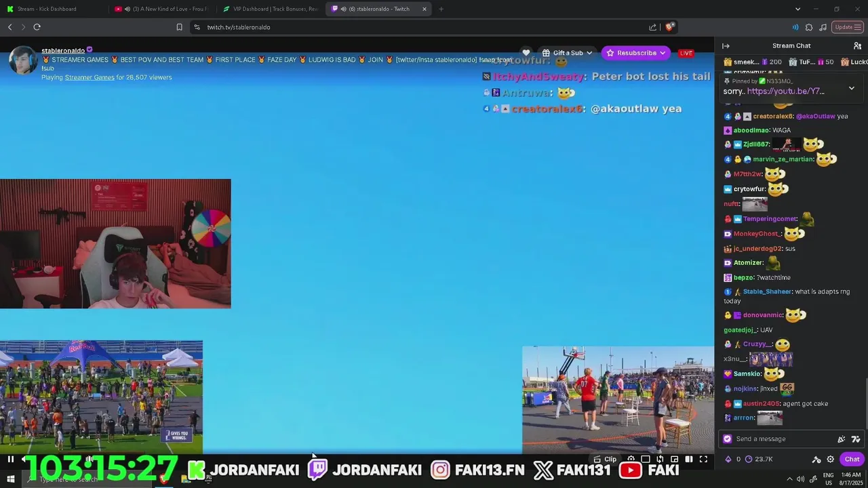Toggle the split view player icon
This screenshot has width=868, height=488.
click(x=688, y=459)
